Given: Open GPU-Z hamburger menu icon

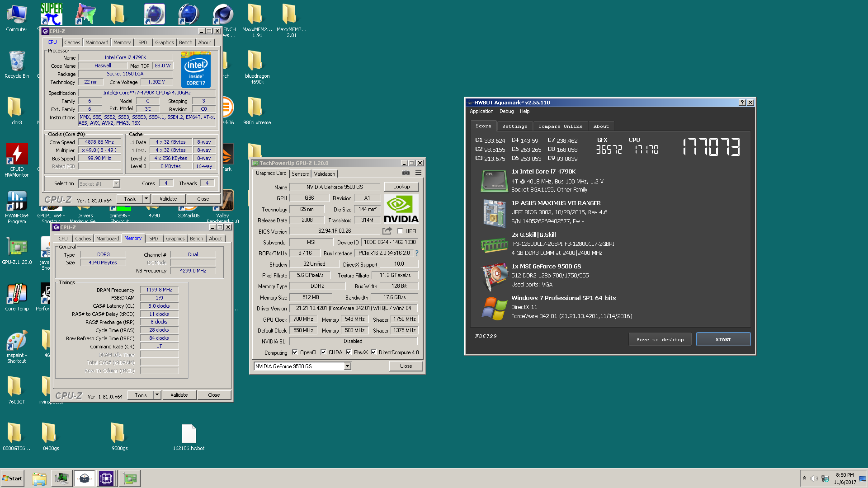Looking at the screenshot, I should coord(419,173).
